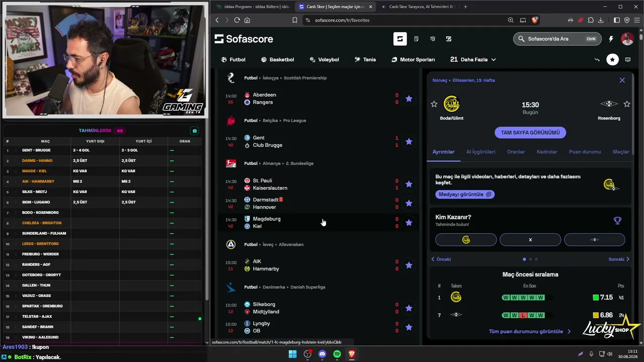Go to next card with Sonraki arrow
644x362 pixels.
click(619, 259)
